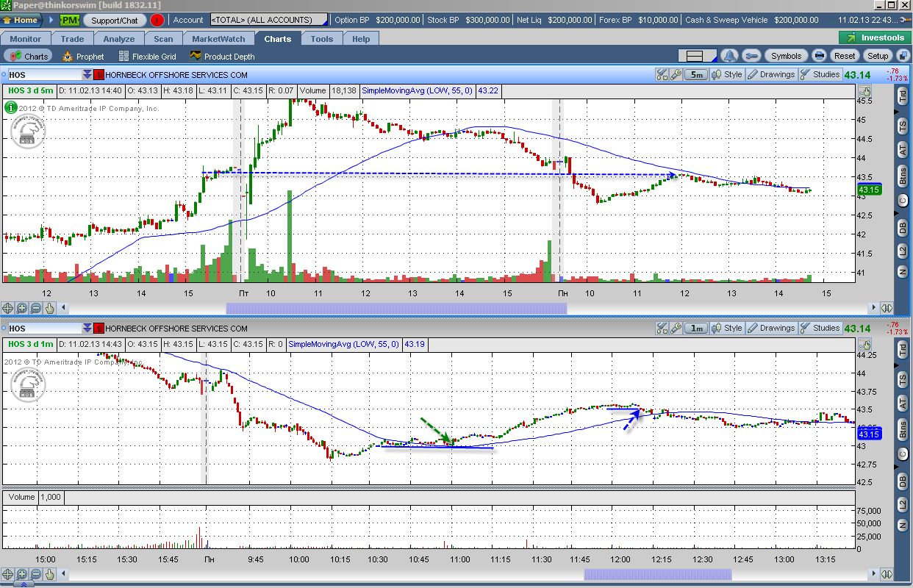913x588 pixels.
Task: Click the wrench settings icon beside Symbols
Action: (751, 56)
